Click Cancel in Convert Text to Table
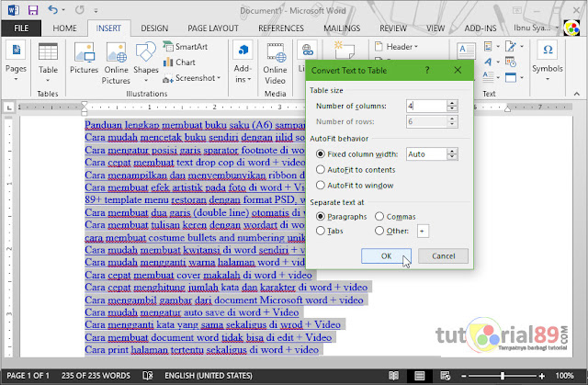Image resolution: width=588 pixels, height=385 pixels. (443, 255)
